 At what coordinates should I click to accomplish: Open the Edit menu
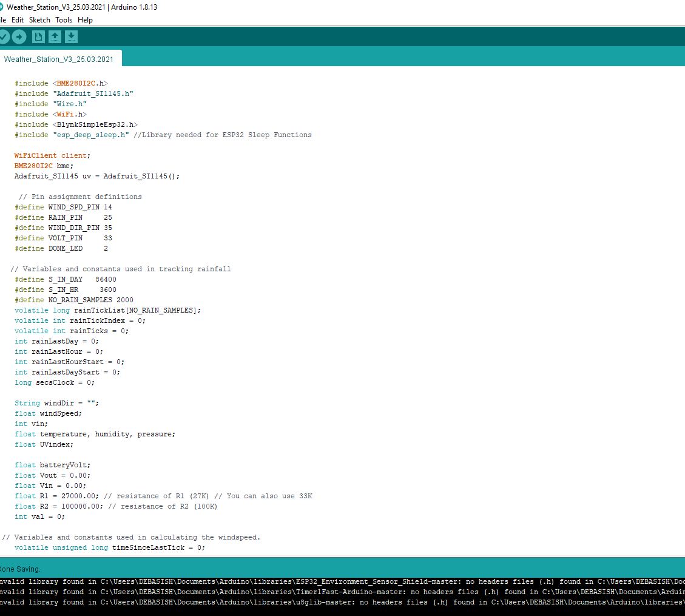[x=18, y=20]
